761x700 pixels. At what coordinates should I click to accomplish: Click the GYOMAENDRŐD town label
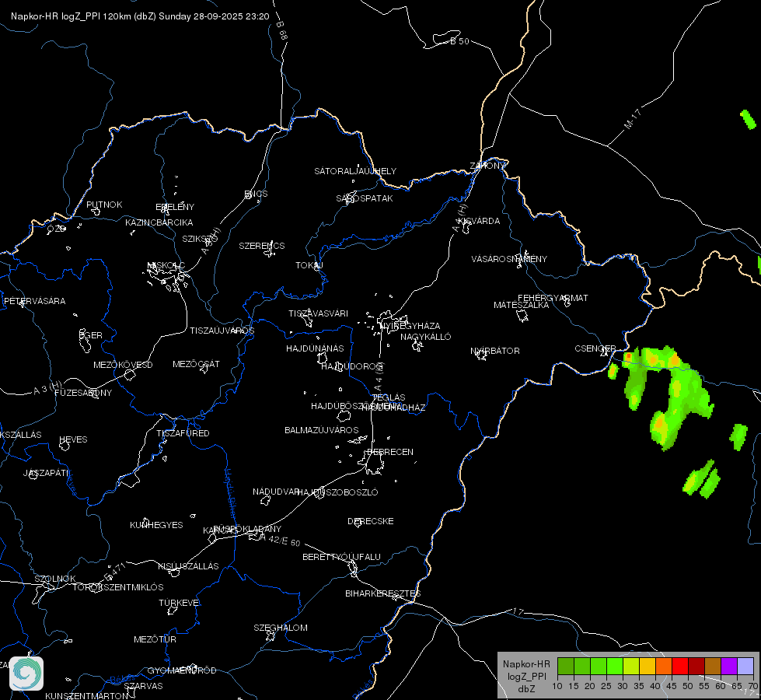click(x=182, y=670)
